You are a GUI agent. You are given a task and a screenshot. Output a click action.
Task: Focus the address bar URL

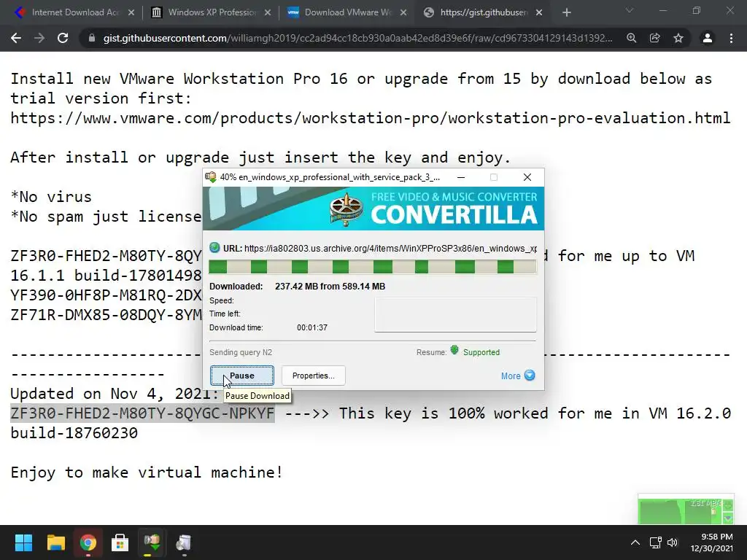357,38
